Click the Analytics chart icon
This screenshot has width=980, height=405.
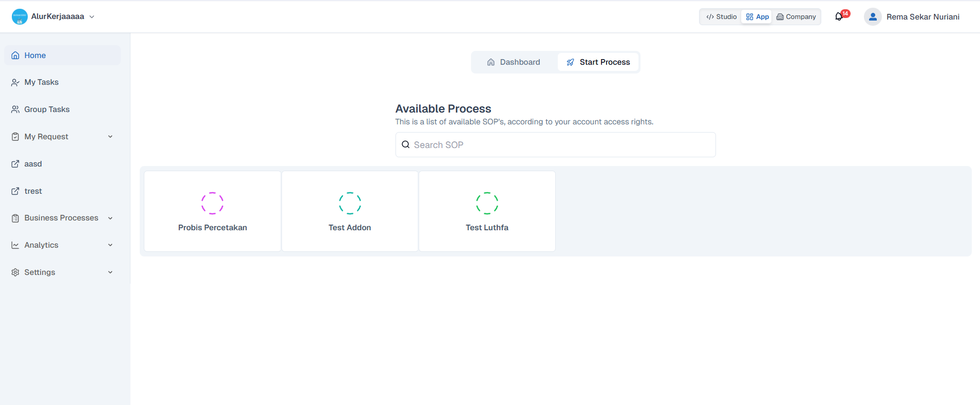(15, 245)
